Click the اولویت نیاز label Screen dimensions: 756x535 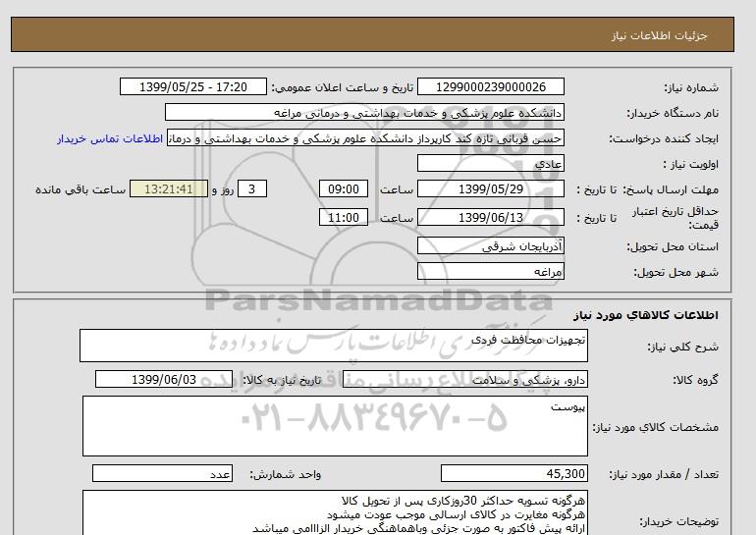pyautogui.click(x=691, y=164)
